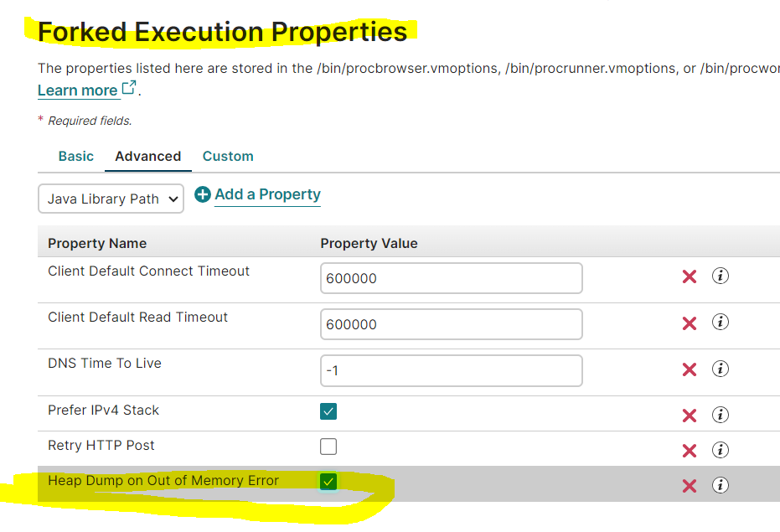This screenshot has width=780, height=532.
Task: Remove the Prefer IPv4 Stack property
Action: (690, 415)
